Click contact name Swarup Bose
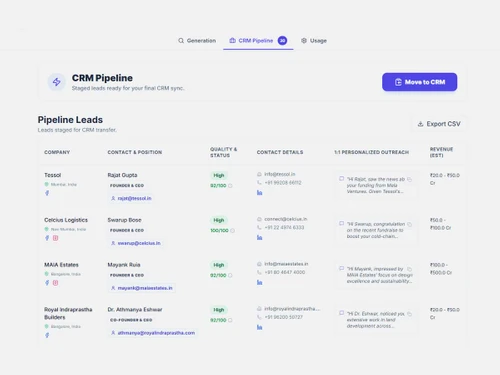500x375 pixels. [124, 220]
